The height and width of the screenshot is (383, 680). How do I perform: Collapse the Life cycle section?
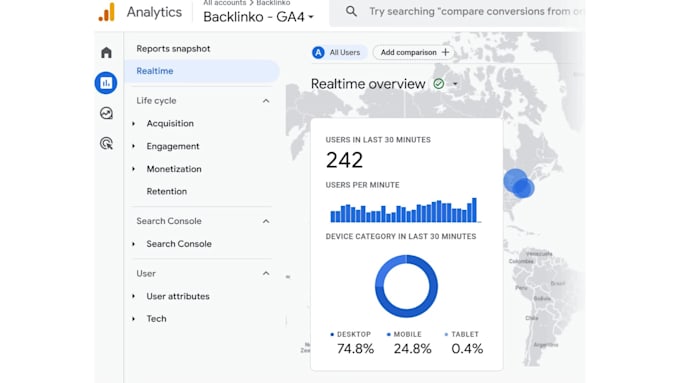coord(266,101)
